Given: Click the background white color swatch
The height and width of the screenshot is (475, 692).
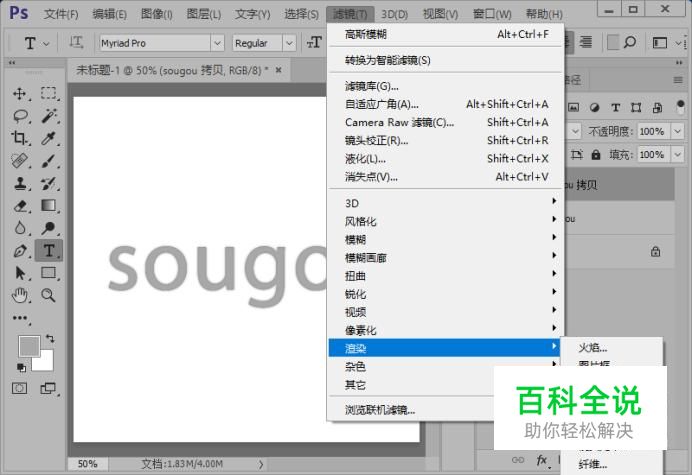Looking at the screenshot, I should click(x=47, y=363).
